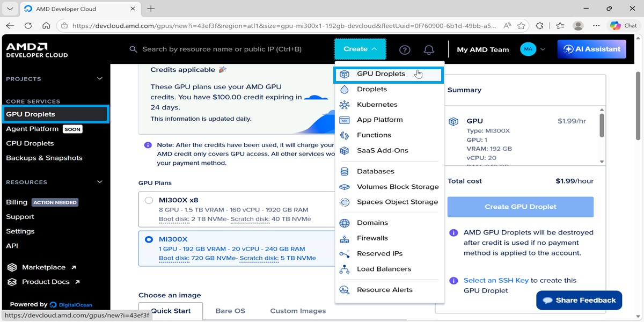Screen dimensions: 644x322
Task: Go to the browser home page
Action: point(46,25)
